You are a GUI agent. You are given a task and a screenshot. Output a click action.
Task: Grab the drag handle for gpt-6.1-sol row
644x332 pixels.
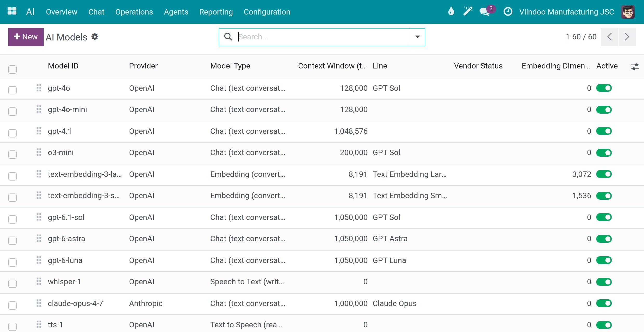pos(39,217)
